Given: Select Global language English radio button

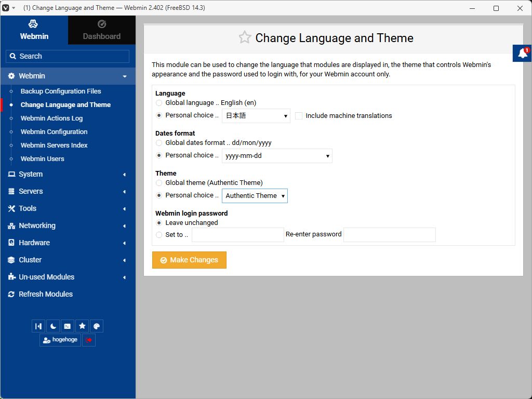Looking at the screenshot, I should [159, 103].
